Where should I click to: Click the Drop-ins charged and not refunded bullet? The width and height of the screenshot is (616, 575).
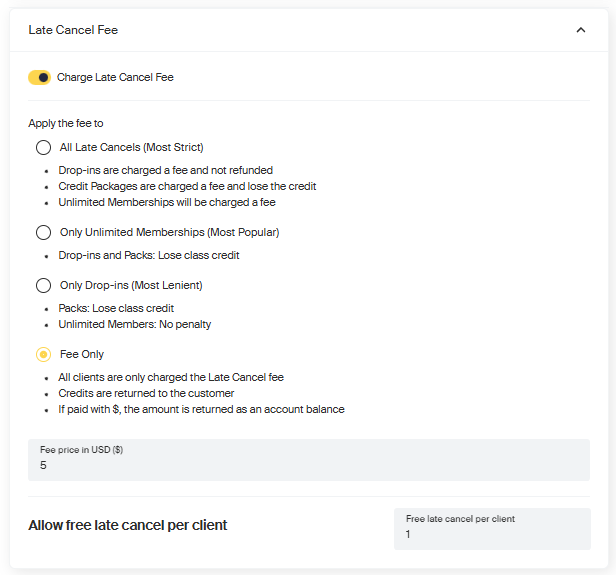[165, 171]
